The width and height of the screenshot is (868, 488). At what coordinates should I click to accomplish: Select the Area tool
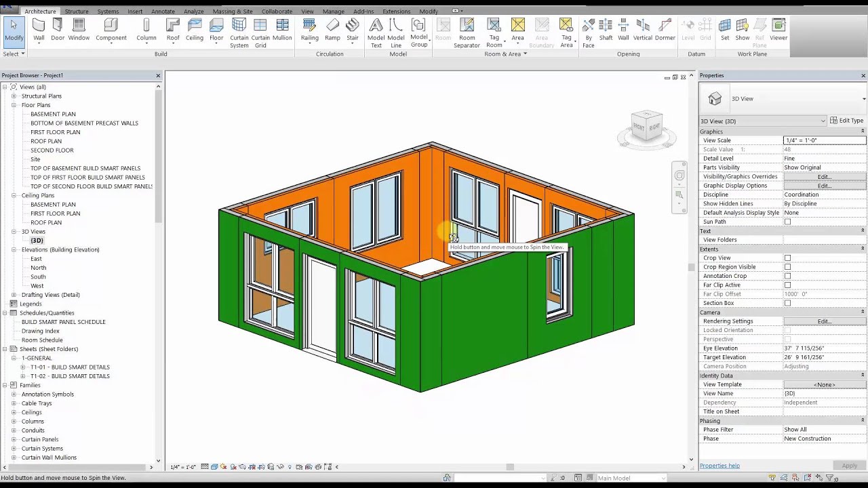[x=517, y=30]
